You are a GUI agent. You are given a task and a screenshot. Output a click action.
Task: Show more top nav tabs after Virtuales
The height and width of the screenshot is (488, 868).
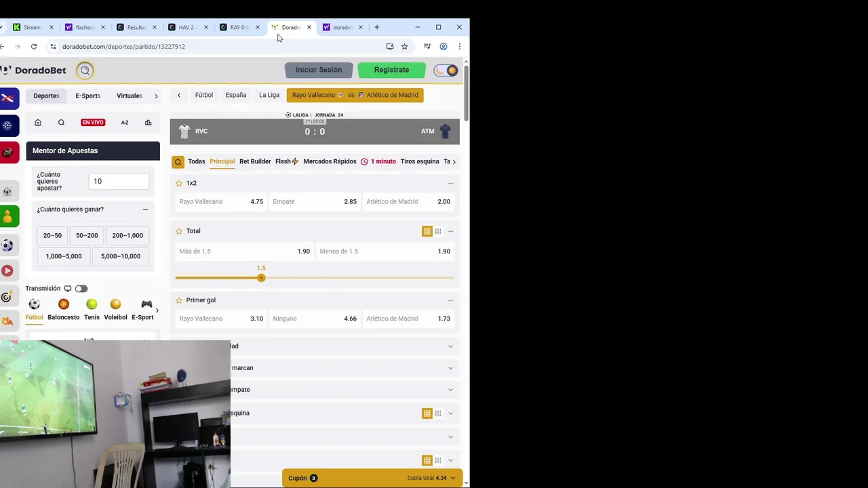point(156,96)
